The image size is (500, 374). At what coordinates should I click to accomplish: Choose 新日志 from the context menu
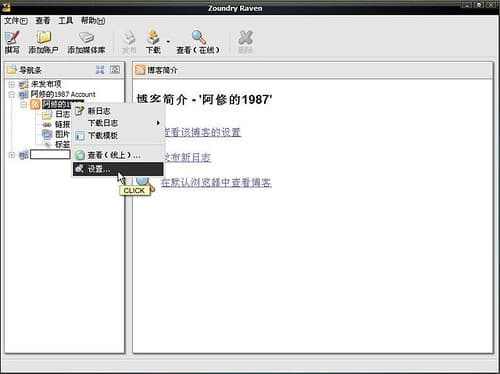pyautogui.click(x=118, y=111)
